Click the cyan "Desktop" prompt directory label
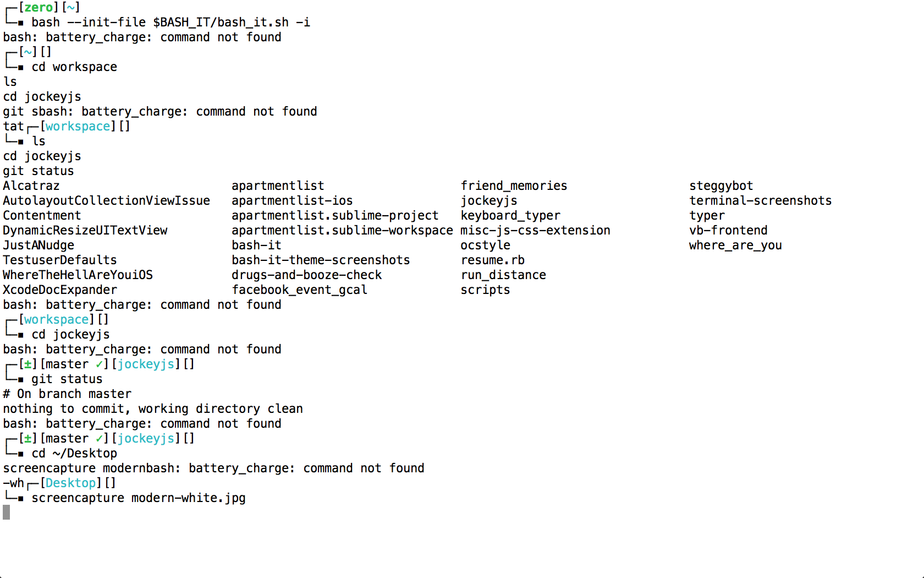This screenshot has height=578, width=924. pyautogui.click(x=70, y=483)
